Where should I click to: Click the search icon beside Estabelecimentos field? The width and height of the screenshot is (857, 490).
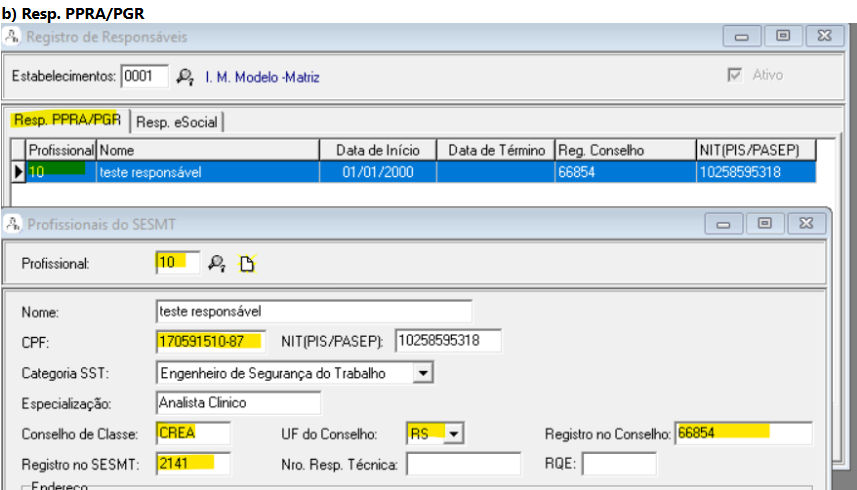[x=184, y=76]
